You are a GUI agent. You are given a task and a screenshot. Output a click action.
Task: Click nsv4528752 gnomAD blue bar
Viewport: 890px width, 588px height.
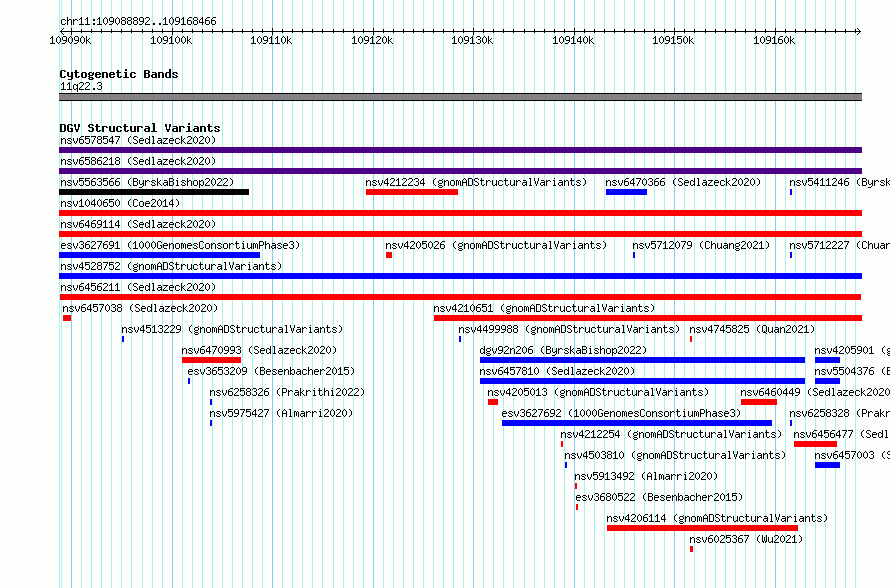coord(460,276)
